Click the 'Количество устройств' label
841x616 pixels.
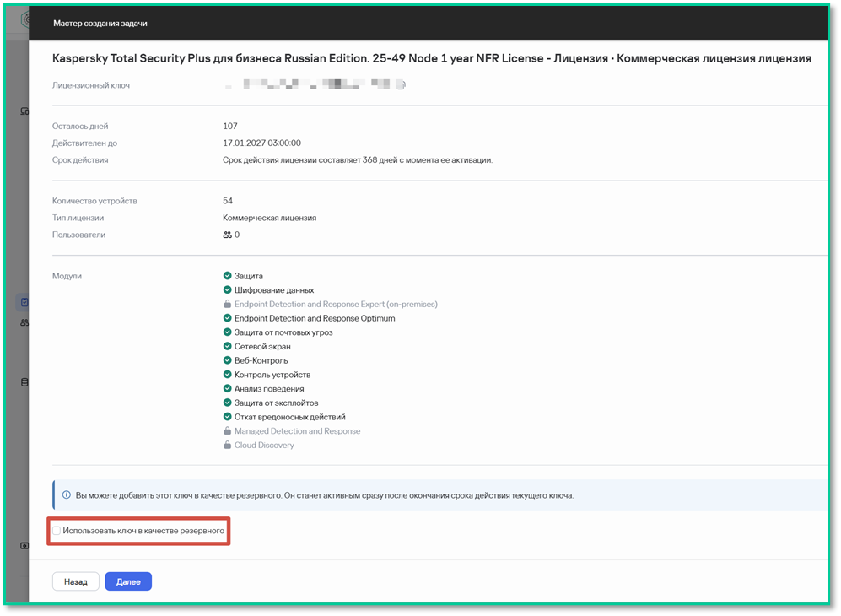95,201
